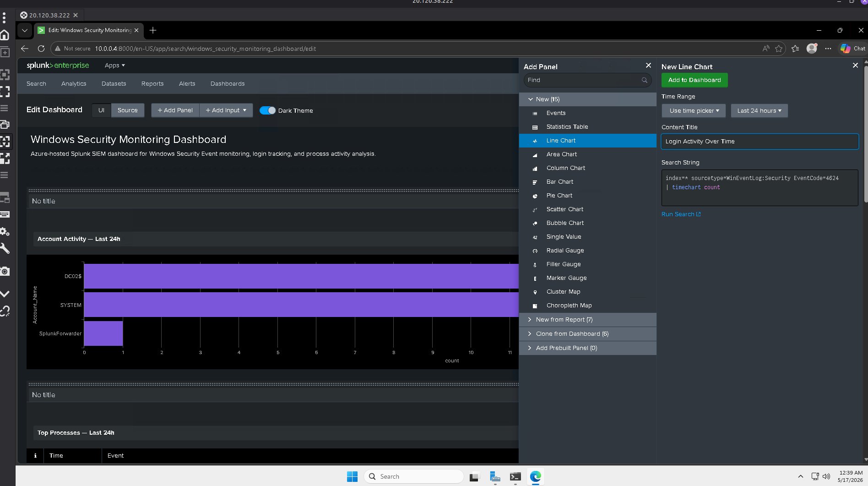Click the Line Chart row in the panel list
Screen dimensions: 868x486
point(588,141)
